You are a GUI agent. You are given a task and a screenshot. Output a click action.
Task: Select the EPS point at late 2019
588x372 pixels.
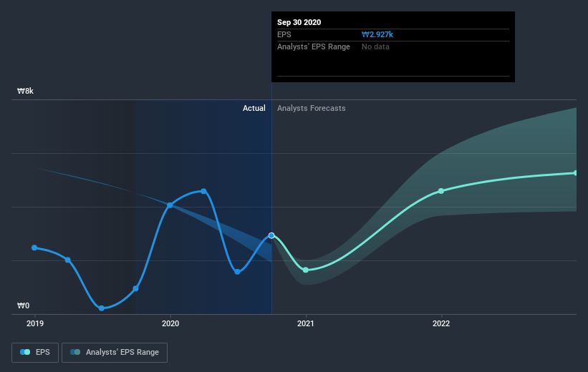pos(136,288)
